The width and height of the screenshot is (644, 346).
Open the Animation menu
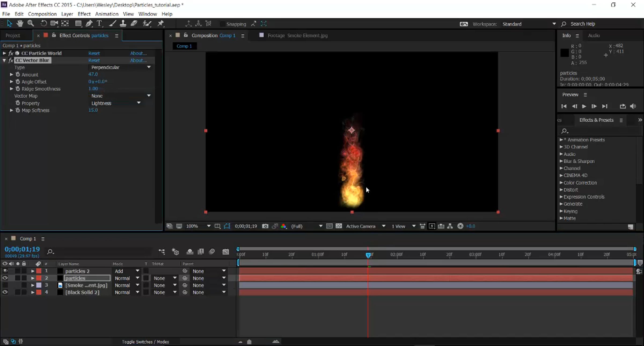point(107,14)
